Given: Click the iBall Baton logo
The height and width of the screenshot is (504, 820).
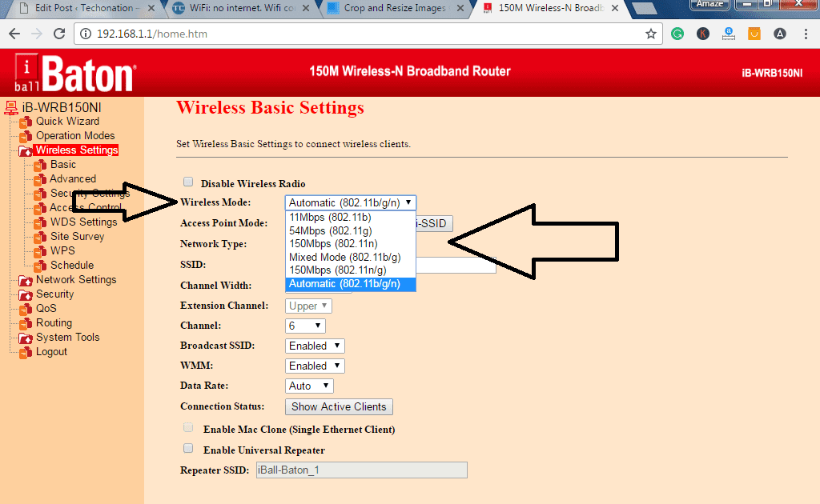Looking at the screenshot, I should click(74, 73).
